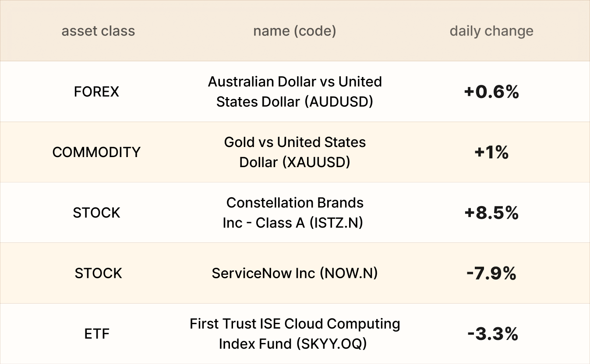Screen dimensions: 590x364
Task: Click the -3.3% daily change value
Action: click(x=493, y=334)
